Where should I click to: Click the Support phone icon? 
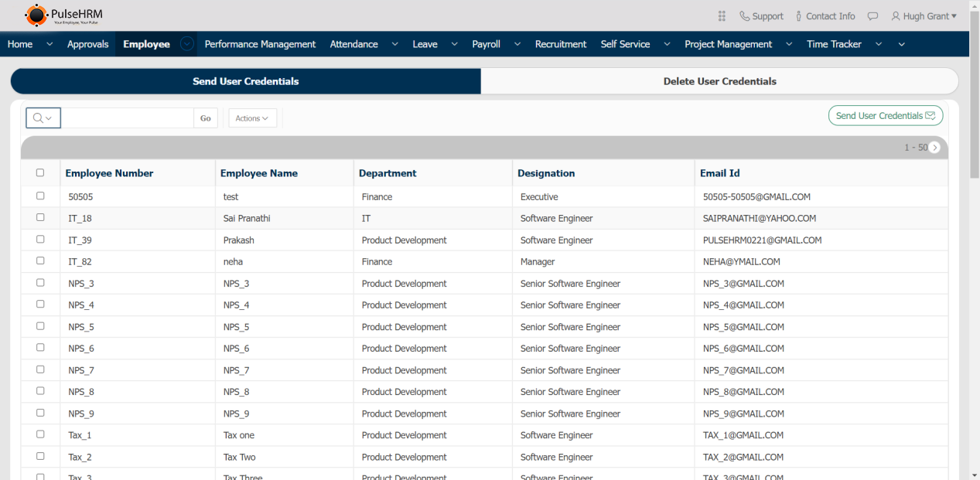tap(744, 16)
